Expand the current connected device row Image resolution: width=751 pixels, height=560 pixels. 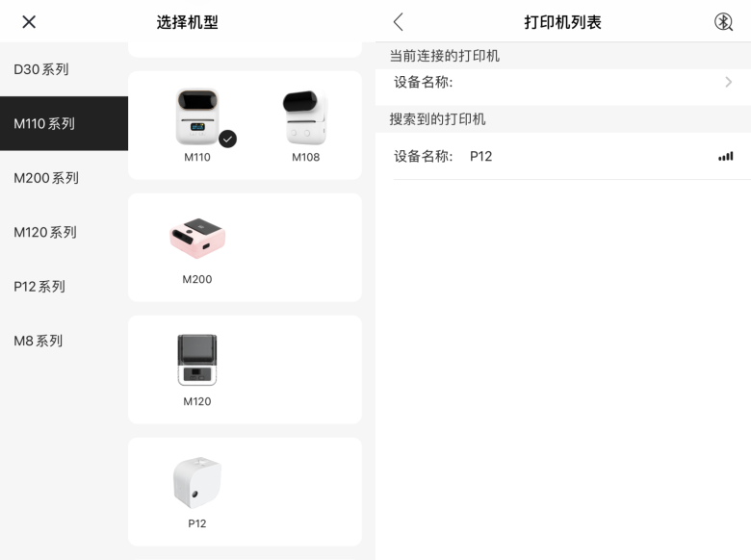pos(563,83)
